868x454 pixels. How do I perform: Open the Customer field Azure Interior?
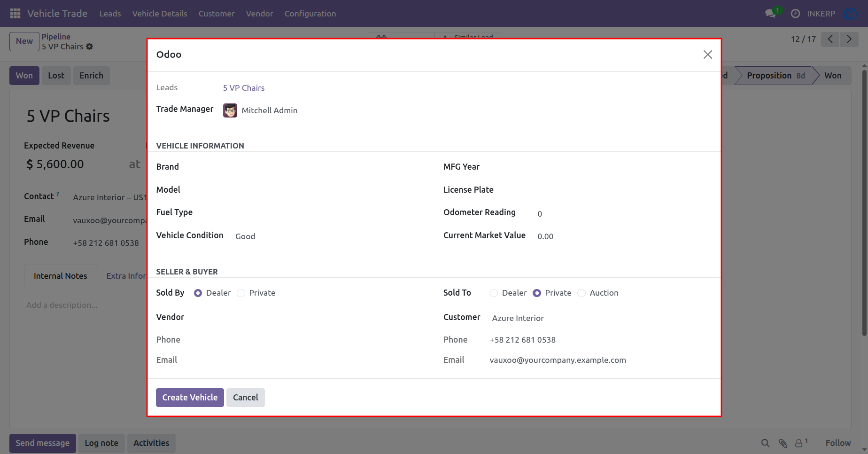coord(601,318)
